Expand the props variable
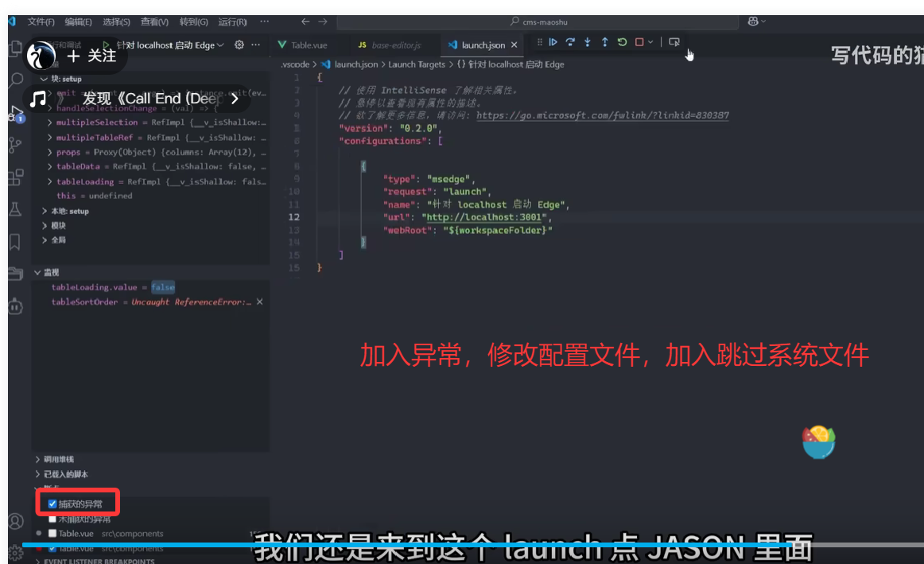Screen dimensions: 924x564 [x=49, y=152]
